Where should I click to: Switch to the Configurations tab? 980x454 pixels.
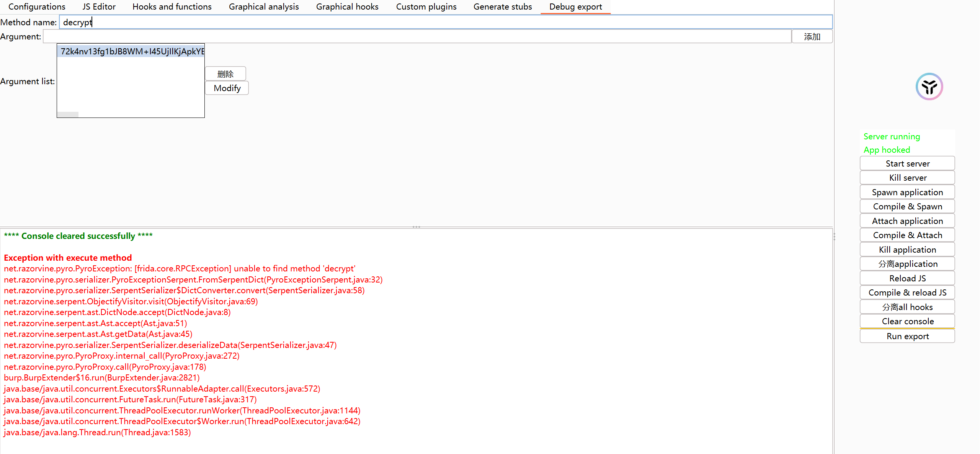tap(37, 7)
